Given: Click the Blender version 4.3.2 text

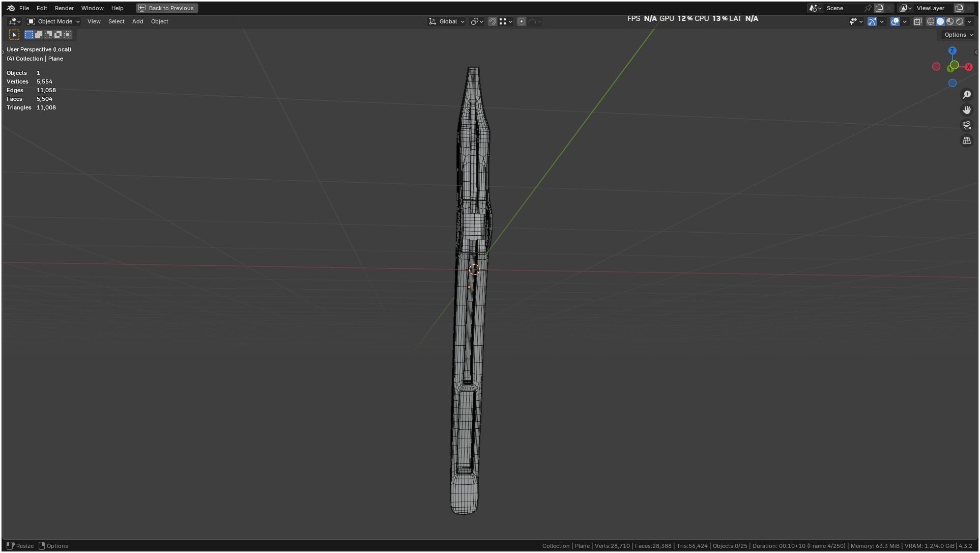Looking at the screenshot, I should [x=965, y=546].
